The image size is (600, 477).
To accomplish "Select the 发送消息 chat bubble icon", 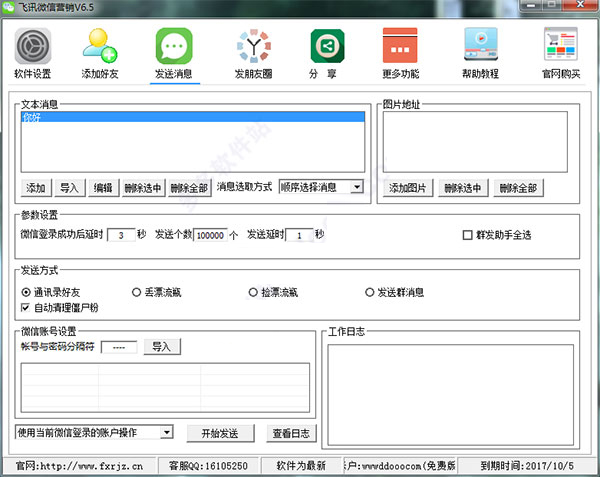I will point(174,46).
